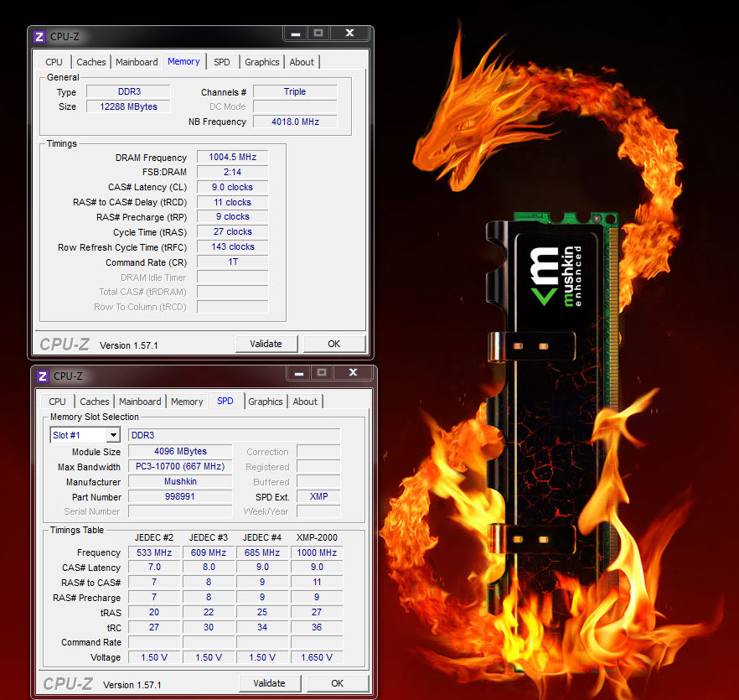
Task: Open Caches tab in lower window
Action: click(x=94, y=402)
